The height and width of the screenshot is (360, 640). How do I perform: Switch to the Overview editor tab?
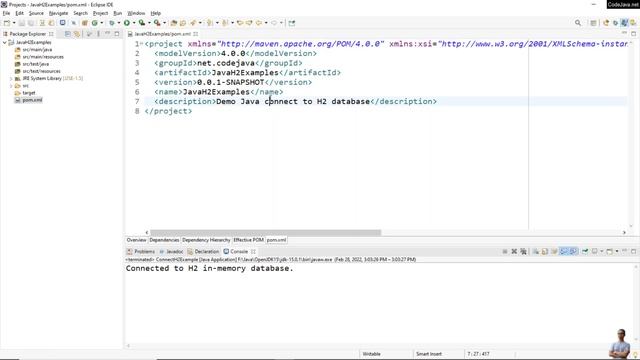tap(136, 240)
